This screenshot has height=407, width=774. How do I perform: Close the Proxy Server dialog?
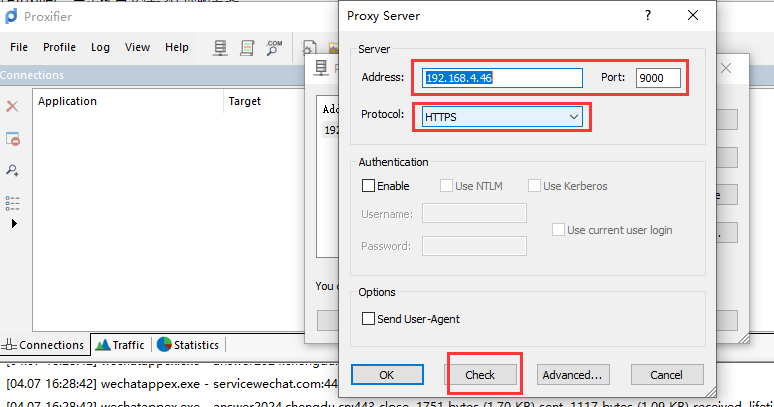(693, 15)
